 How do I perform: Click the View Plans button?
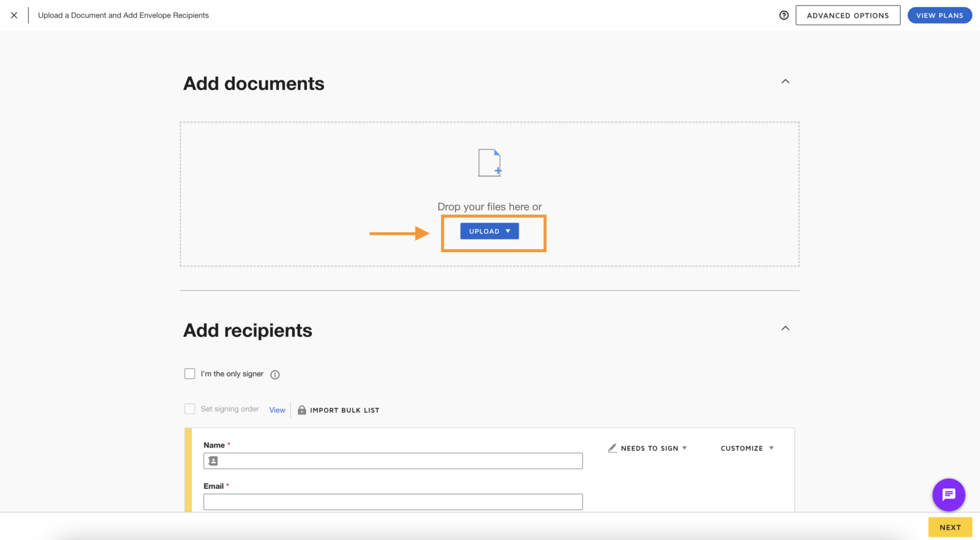coord(939,15)
